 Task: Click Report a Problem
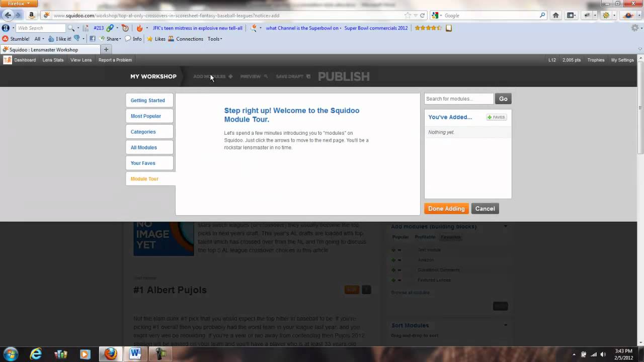115,60
